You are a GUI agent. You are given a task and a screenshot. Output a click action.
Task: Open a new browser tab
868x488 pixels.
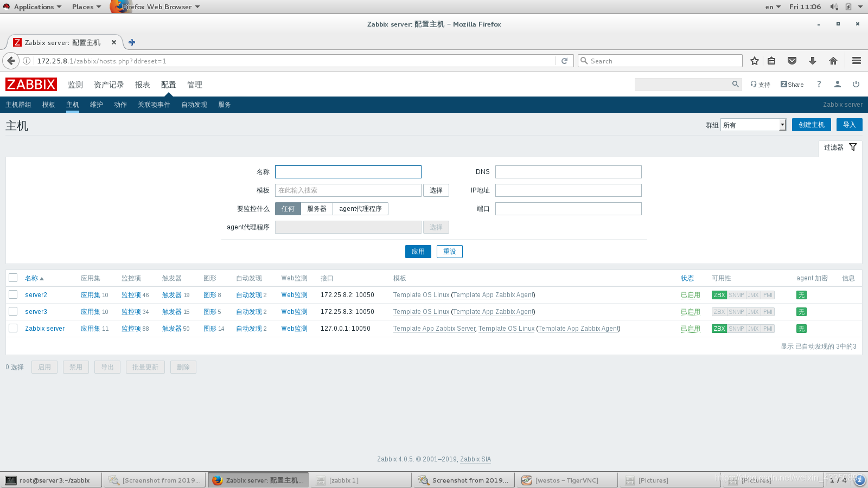coord(132,42)
